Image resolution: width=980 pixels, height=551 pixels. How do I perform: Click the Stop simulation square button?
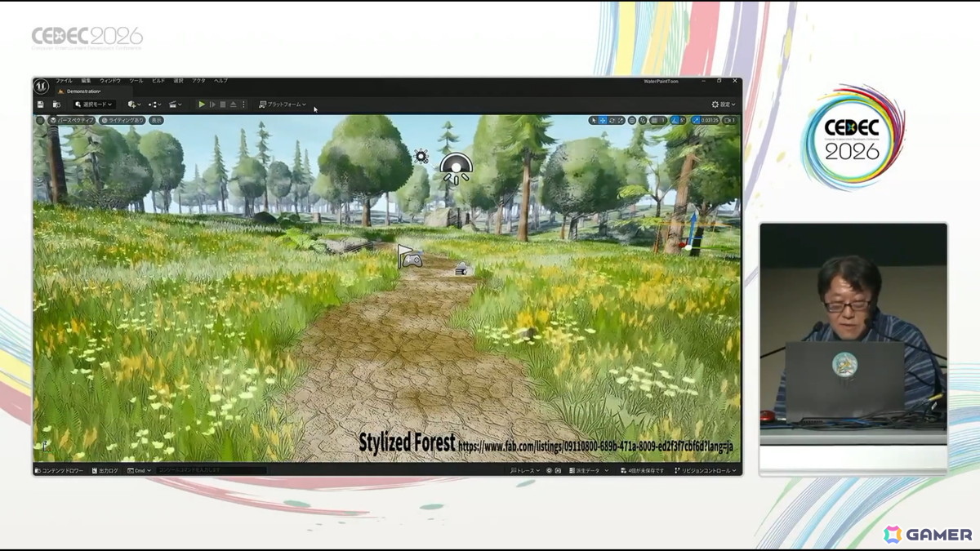[223, 104]
